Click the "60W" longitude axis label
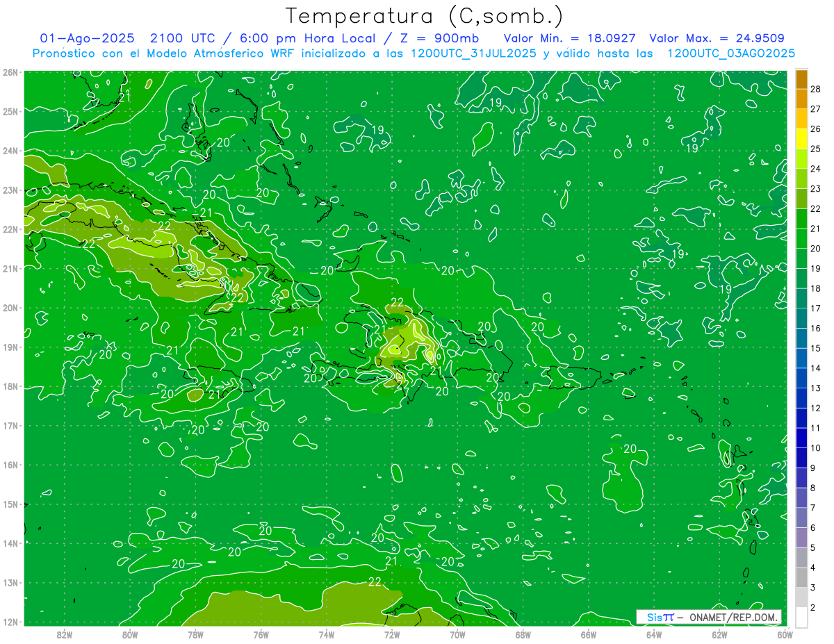The image size is (834, 644). (785, 634)
